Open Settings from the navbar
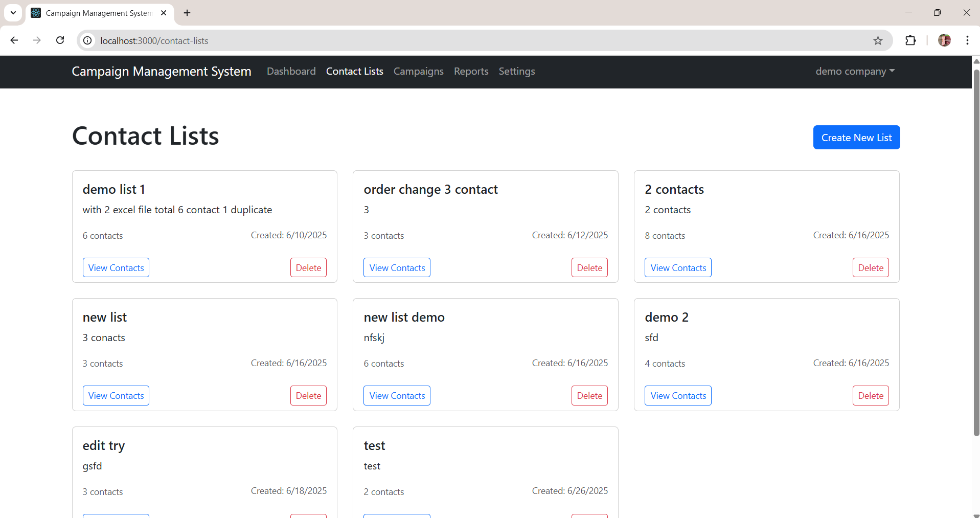Screen dimensions: 980x518 (x=516, y=71)
